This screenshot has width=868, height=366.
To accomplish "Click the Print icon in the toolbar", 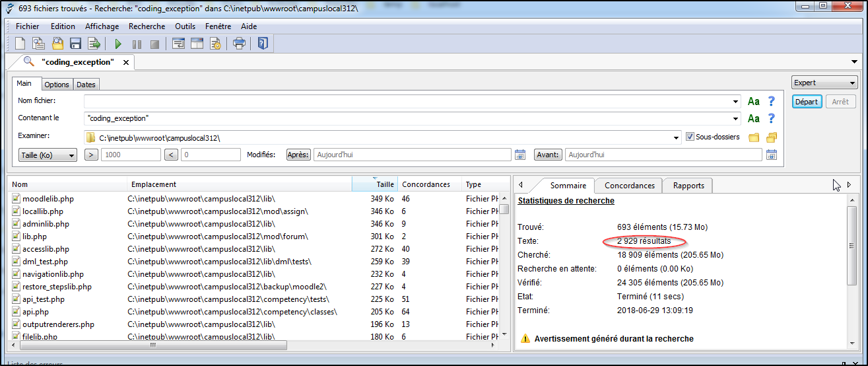I will pyautogui.click(x=239, y=44).
